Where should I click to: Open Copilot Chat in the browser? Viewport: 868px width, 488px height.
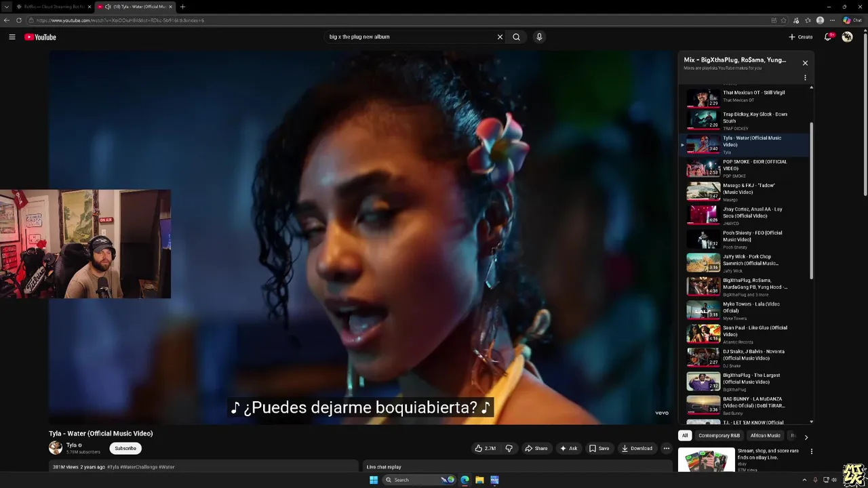(x=852, y=20)
